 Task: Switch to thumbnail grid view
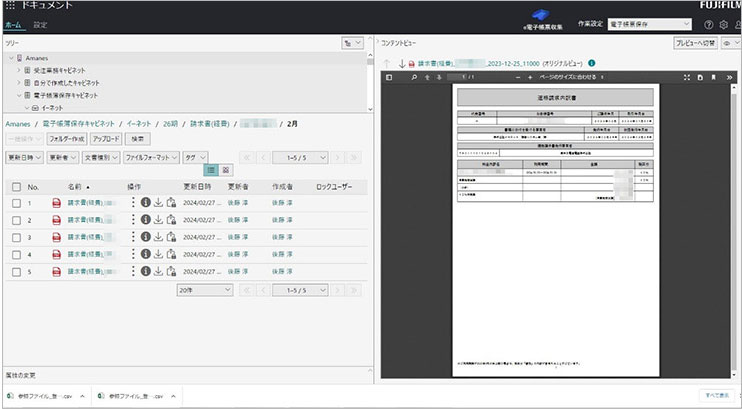pyautogui.click(x=226, y=170)
